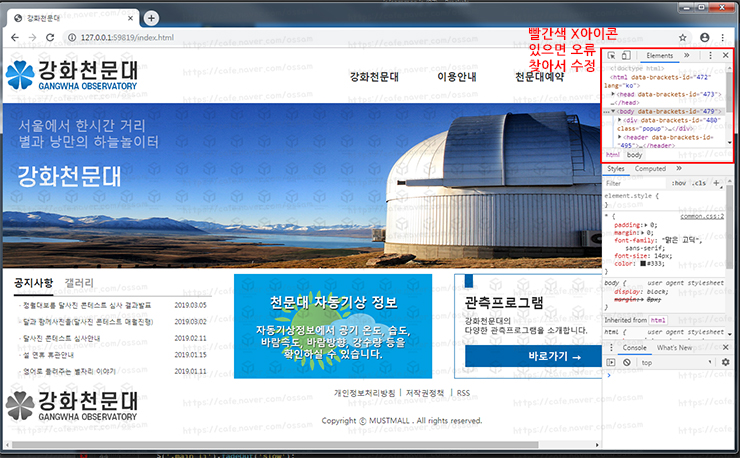Click the 강화천문대 header logo
The image size is (740, 458).
72,76
